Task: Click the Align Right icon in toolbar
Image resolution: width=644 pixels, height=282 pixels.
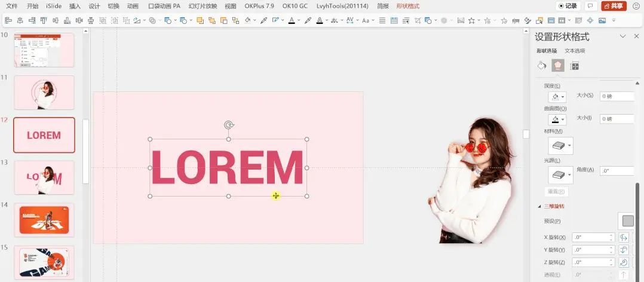Action: (32, 20)
